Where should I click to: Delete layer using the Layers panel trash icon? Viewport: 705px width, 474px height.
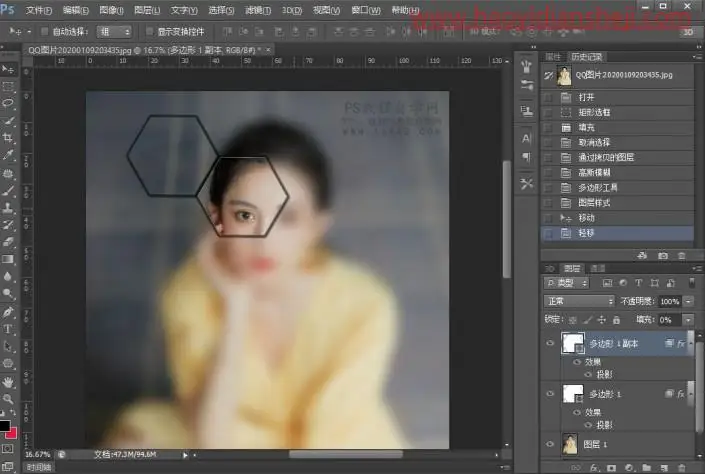point(682,468)
